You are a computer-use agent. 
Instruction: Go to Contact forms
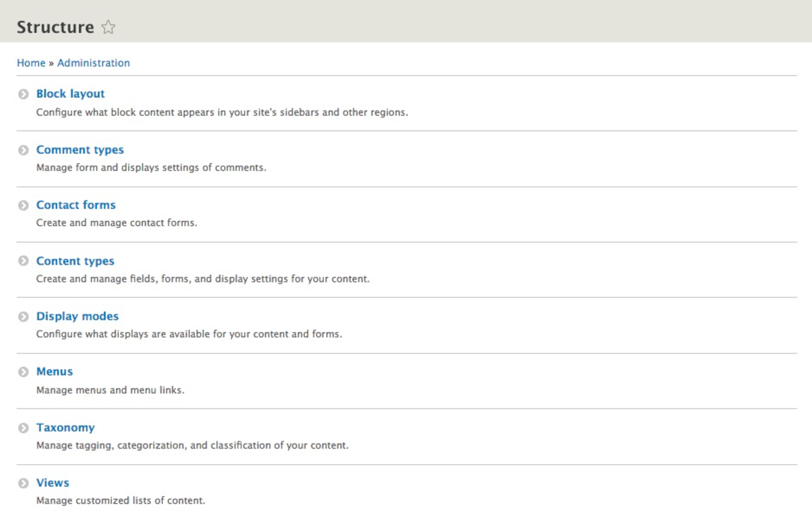click(x=76, y=205)
